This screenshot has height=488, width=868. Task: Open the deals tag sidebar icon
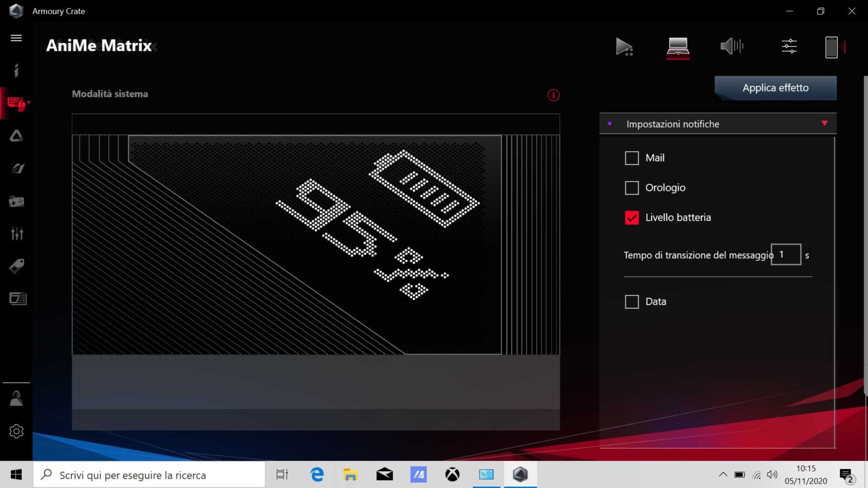[16, 266]
